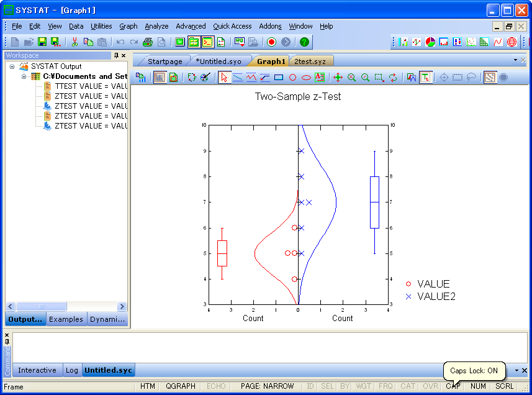Select the blue dotted line drawing tool
This screenshot has height=395, width=532.
pyautogui.click(x=238, y=78)
